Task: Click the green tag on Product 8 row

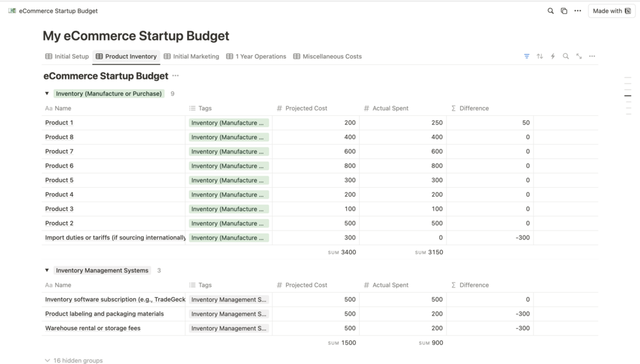Action: [229, 137]
